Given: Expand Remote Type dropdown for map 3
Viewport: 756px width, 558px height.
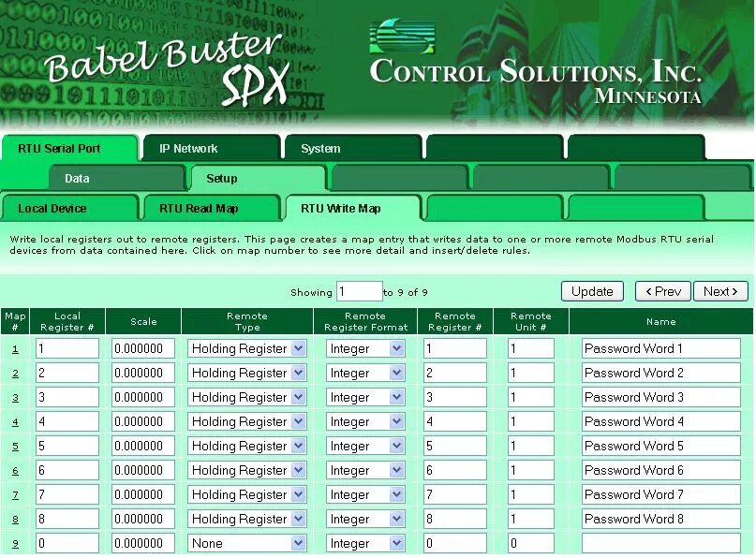Looking at the screenshot, I should [x=247, y=397].
